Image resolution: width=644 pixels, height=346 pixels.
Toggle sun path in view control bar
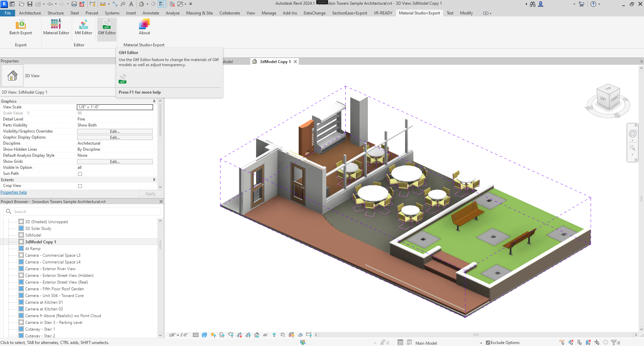click(x=213, y=335)
